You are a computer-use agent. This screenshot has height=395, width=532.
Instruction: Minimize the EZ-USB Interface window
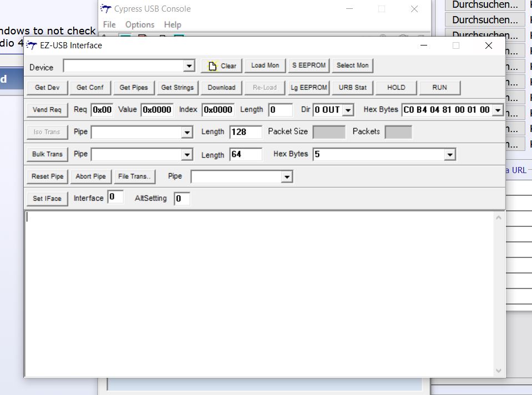[x=424, y=45]
